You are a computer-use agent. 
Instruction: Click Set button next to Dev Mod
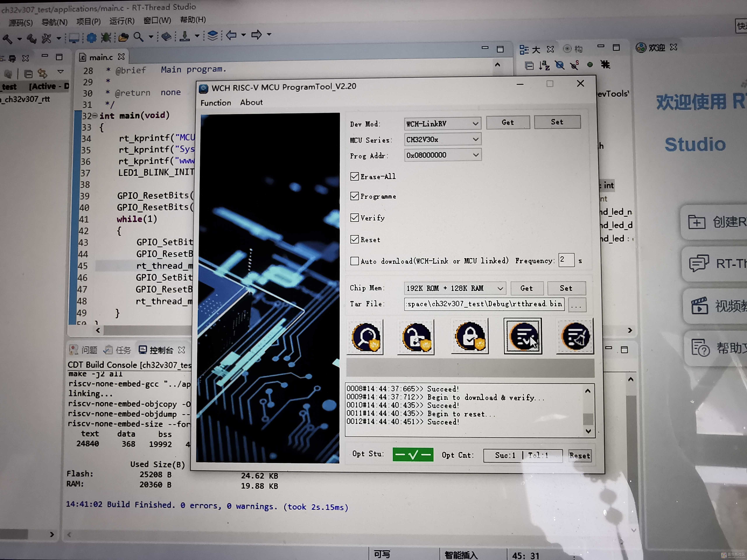557,122
